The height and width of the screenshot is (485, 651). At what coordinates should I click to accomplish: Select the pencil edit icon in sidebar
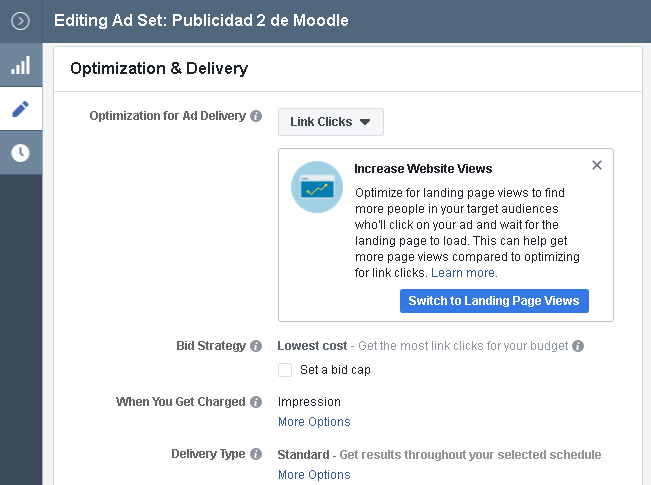20,109
